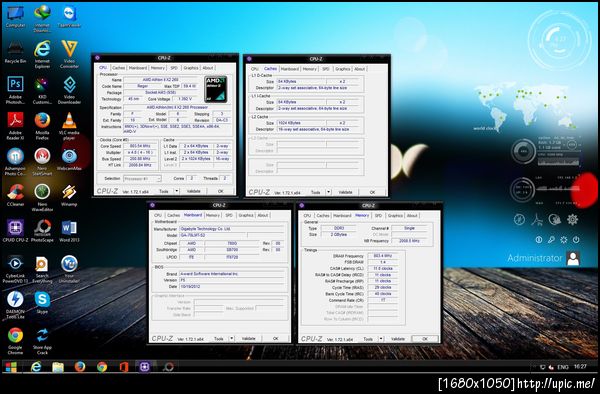Open the PhotoScape desktop shortcut
Image resolution: width=600 pixels, height=394 pixels.
[x=42, y=231]
